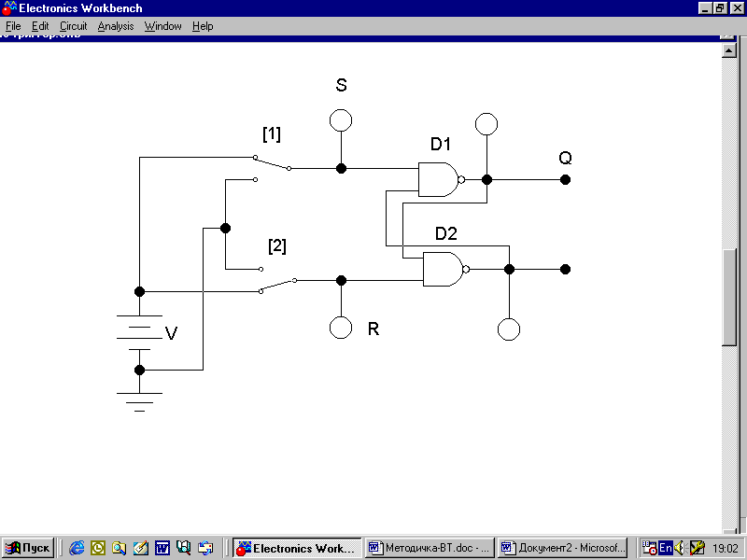747x560 pixels.
Task: Open the Help menu
Action: (203, 26)
